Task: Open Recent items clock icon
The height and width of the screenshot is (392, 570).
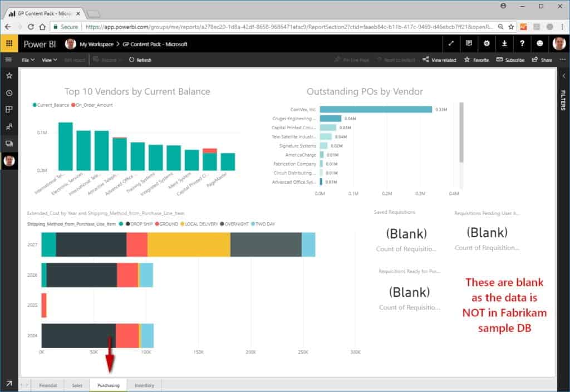Action: 8,92
